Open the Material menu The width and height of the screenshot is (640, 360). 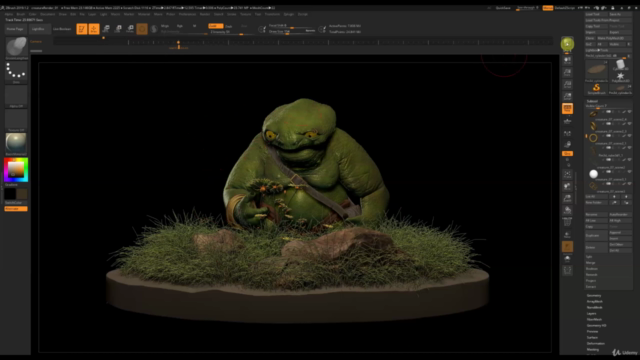tap(144, 14)
